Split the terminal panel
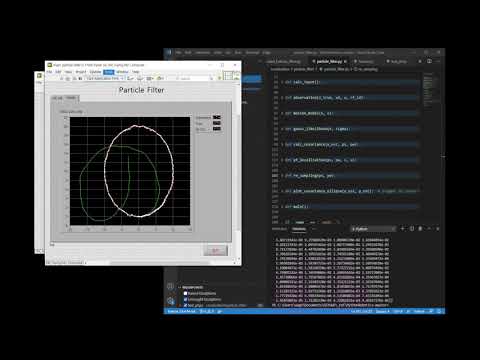The height and width of the screenshot is (360, 480). (412, 229)
